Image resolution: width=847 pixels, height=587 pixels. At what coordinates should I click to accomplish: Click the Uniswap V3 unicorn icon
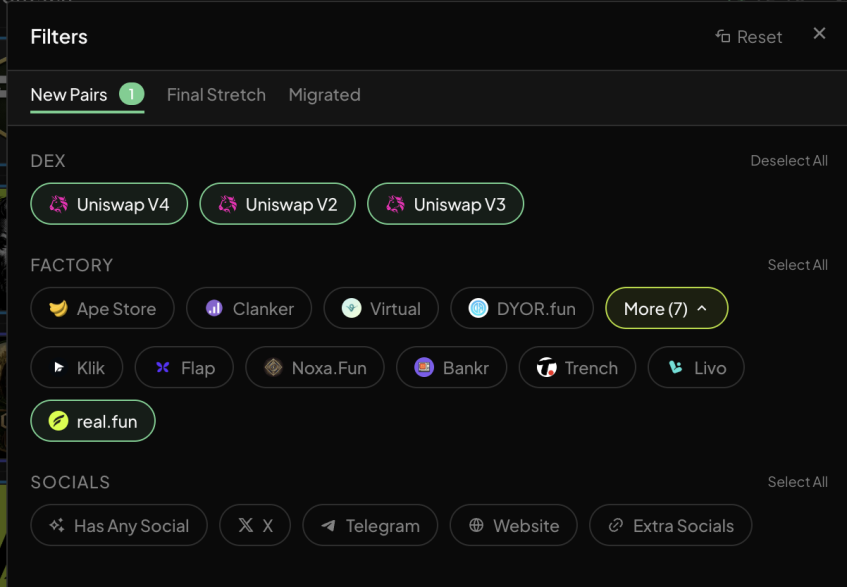pyautogui.click(x=395, y=204)
